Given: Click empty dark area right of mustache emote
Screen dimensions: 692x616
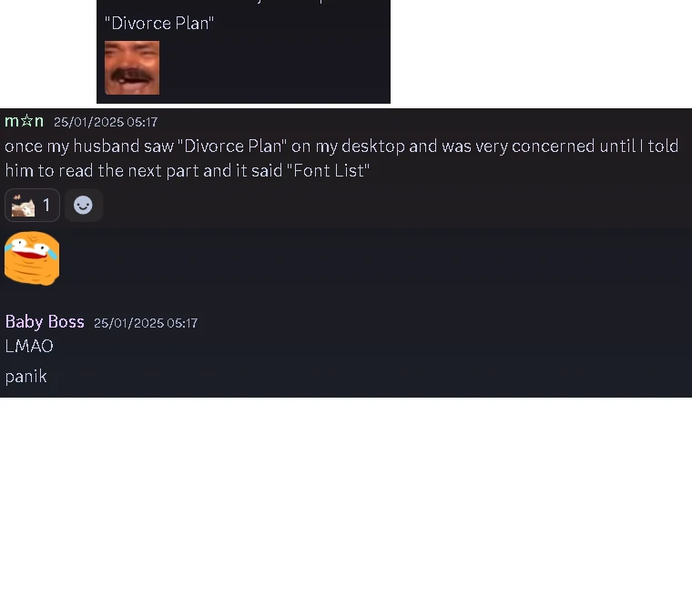Looking at the screenshot, I should tap(274, 68).
